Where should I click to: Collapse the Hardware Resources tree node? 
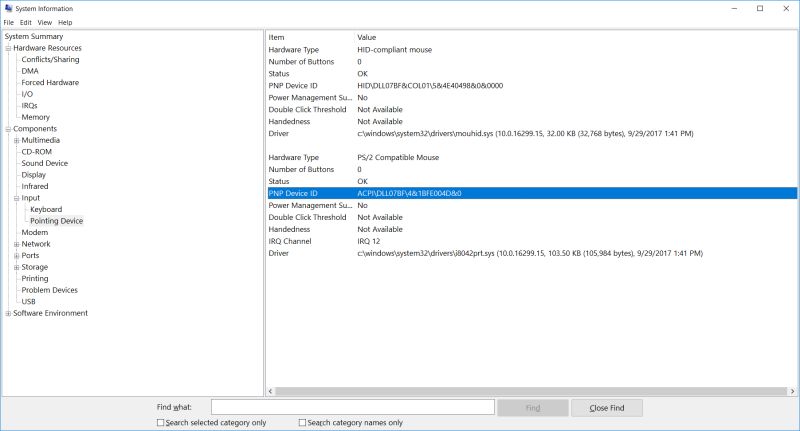click(x=8, y=48)
